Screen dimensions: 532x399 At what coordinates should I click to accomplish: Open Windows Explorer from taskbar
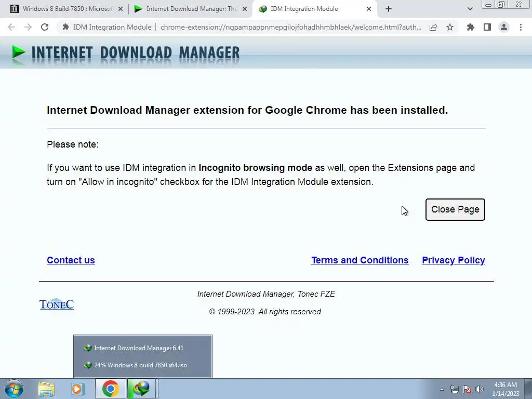(x=46, y=389)
